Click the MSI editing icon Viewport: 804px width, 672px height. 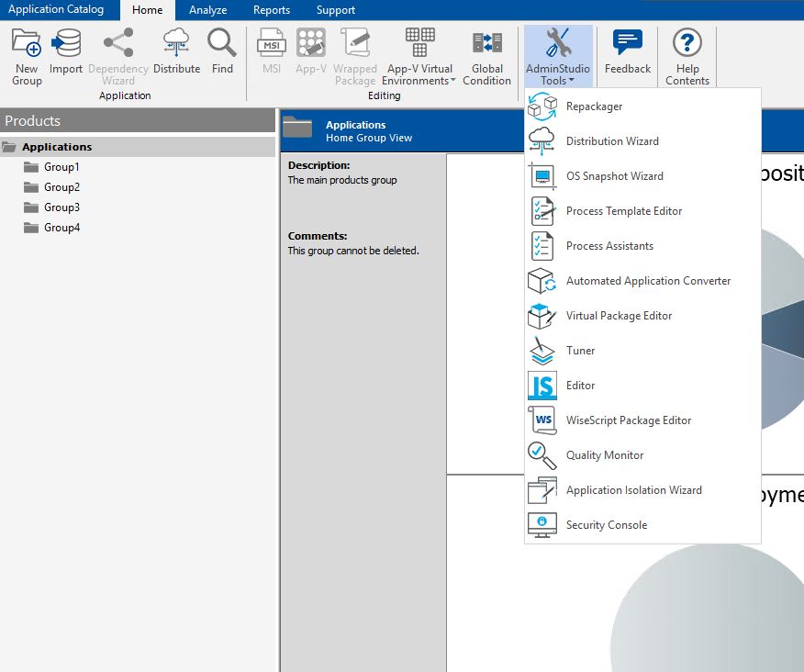pyautogui.click(x=272, y=42)
